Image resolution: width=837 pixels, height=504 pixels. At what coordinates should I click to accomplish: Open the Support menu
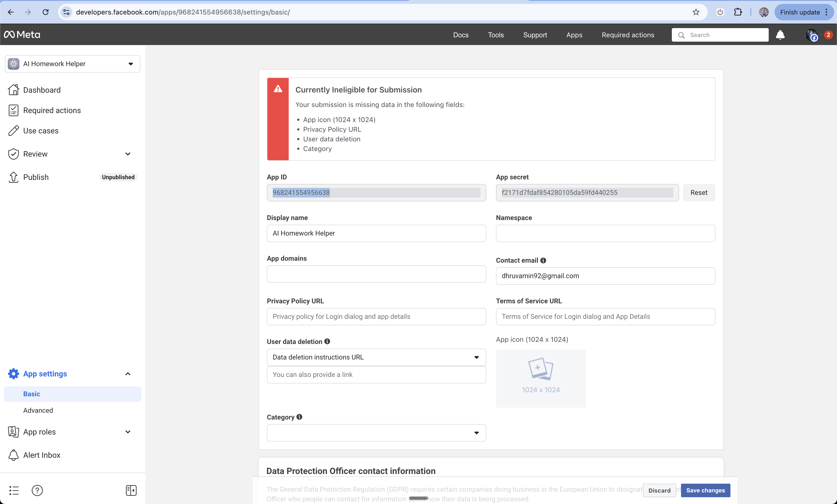535,35
